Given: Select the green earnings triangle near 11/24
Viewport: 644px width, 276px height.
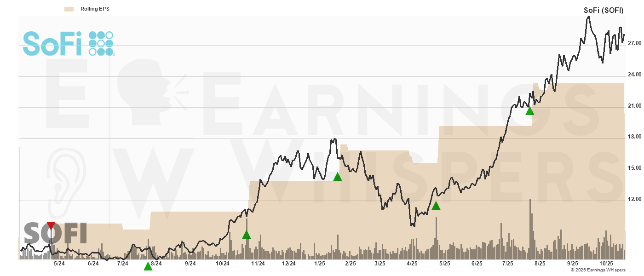Looking at the screenshot, I should (246, 235).
